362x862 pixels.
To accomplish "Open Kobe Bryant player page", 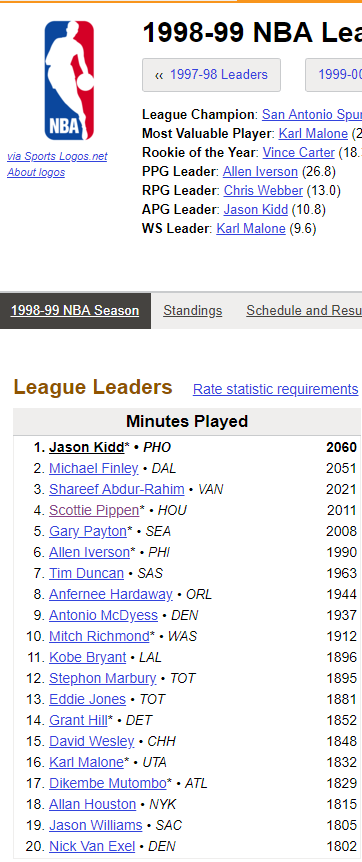I will coord(87,657).
